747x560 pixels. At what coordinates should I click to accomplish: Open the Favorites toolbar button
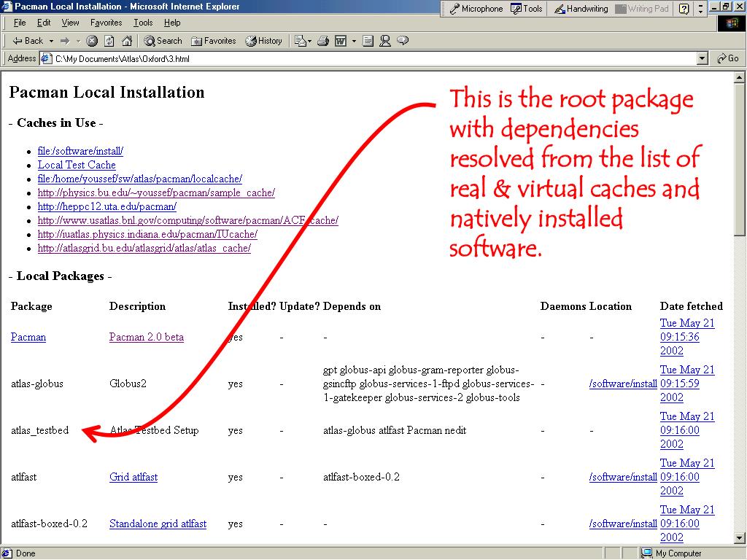point(213,41)
